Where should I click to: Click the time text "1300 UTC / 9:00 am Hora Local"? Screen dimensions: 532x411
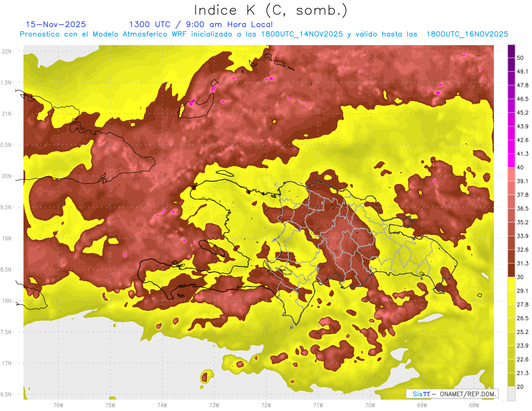click(x=201, y=24)
